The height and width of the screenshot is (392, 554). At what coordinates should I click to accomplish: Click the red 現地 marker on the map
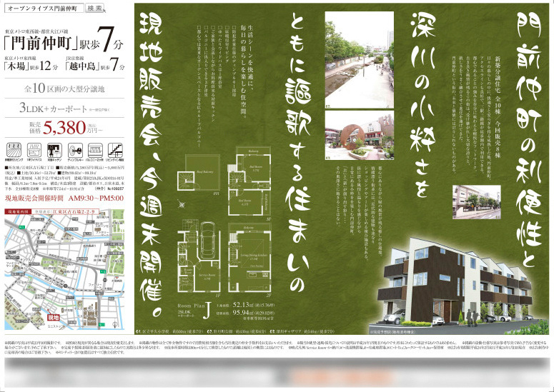point(54,317)
